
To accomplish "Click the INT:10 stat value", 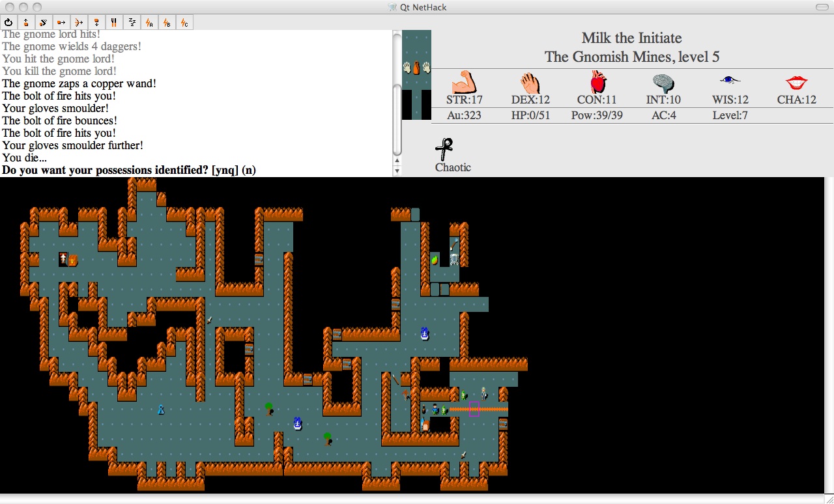I will tap(663, 100).
